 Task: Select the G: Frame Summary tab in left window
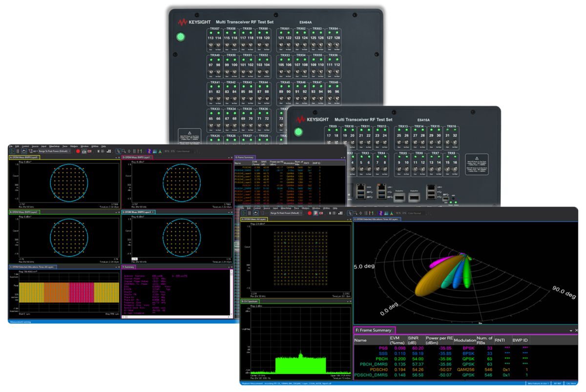(244, 158)
